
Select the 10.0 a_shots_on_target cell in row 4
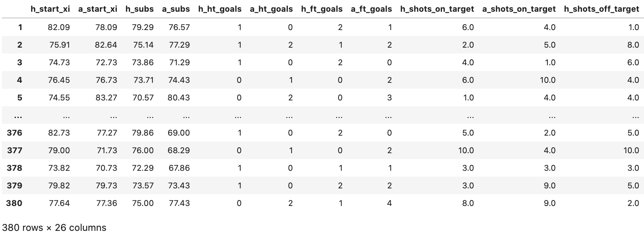click(547, 80)
